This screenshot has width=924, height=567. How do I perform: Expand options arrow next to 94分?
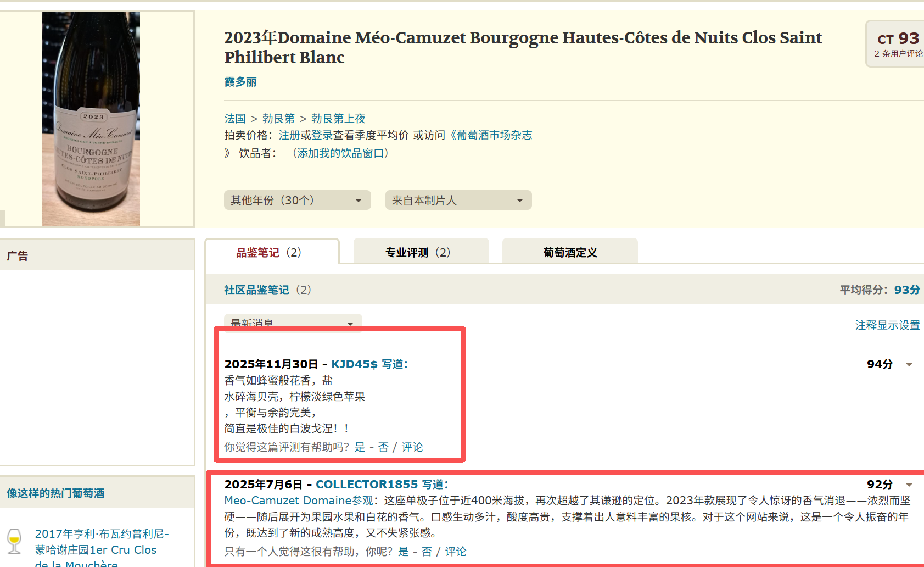pos(909,365)
